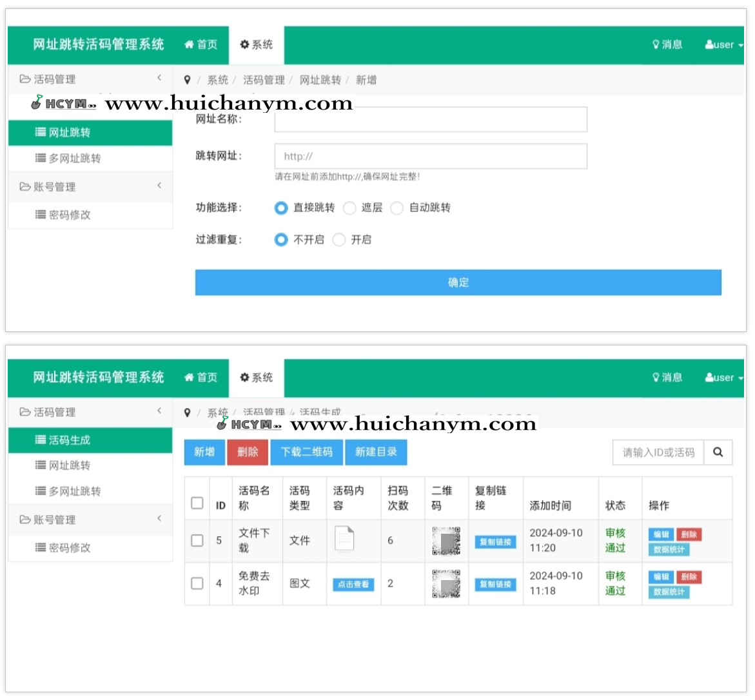755x700 pixels.
Task: Open 多网址跳转 below the highlighted 网址跳转 item
Action: point(74,159)
